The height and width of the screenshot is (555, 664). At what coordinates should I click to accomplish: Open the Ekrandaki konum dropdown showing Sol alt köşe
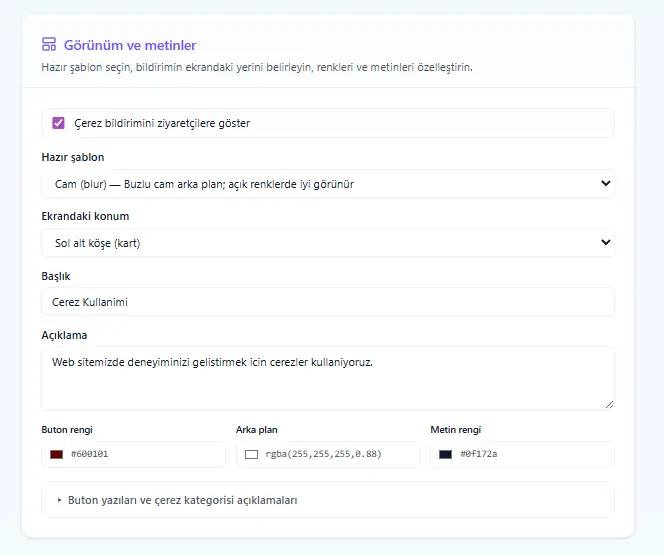(x=328, y=243)
